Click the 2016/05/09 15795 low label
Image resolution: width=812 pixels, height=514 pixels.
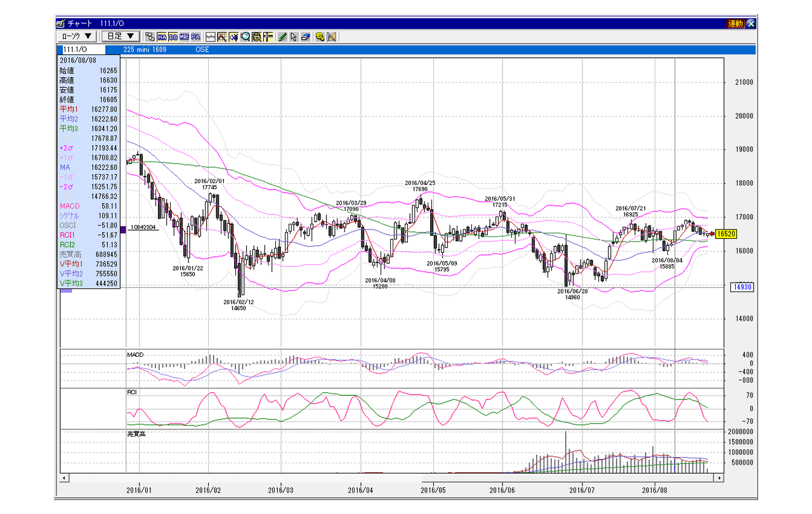442,267
